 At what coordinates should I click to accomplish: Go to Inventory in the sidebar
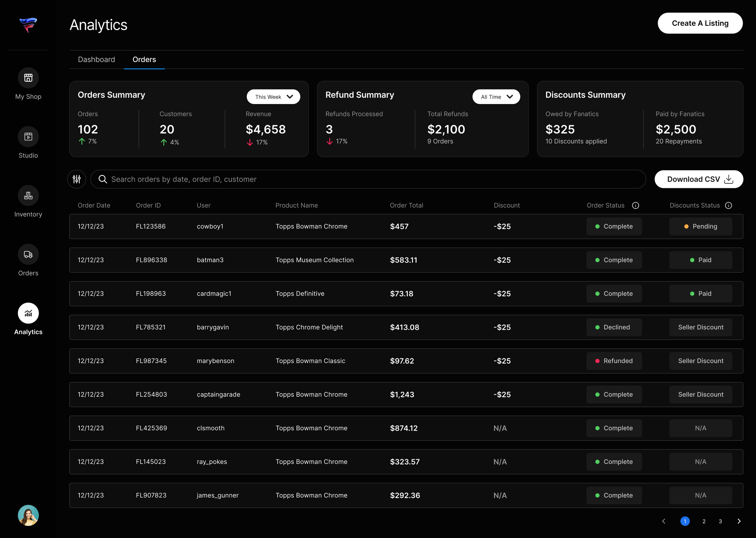coord(28,195)
